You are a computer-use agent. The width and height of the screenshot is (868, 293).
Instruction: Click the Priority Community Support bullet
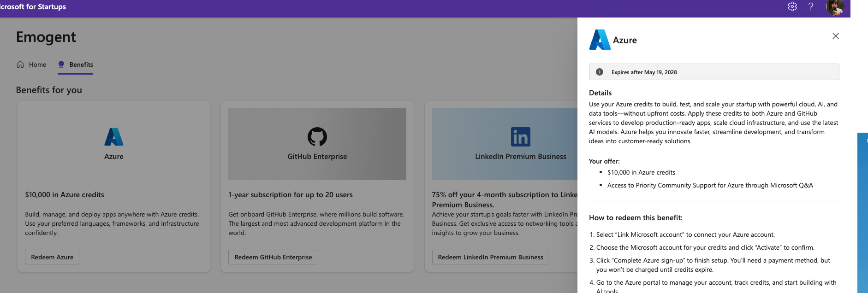click(710, 185)
